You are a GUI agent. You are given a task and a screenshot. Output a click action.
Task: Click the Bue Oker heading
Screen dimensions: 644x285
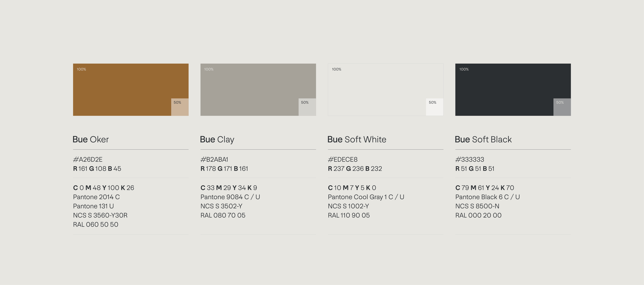(x=91, y=140)
